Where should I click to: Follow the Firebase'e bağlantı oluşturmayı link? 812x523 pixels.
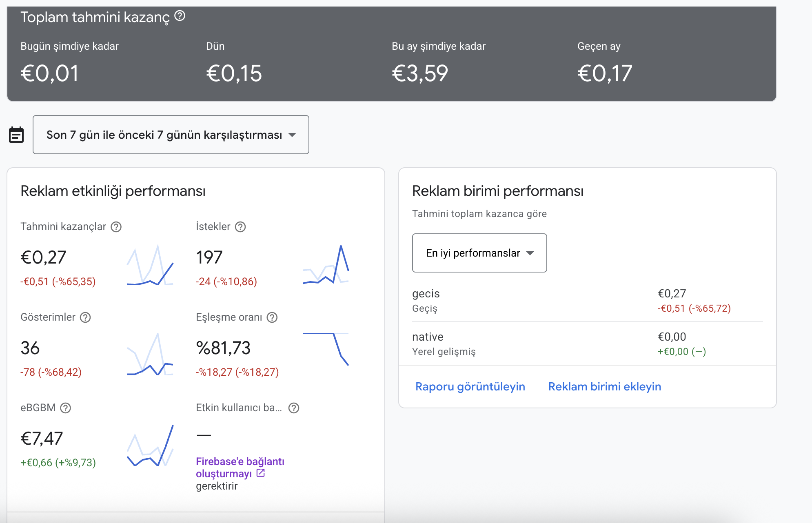240,468
